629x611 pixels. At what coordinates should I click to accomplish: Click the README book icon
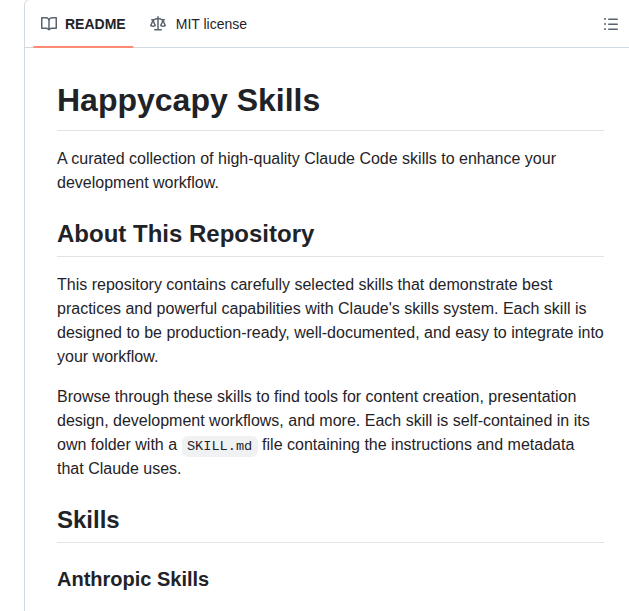pyautogui.click(x=49, y=24)
